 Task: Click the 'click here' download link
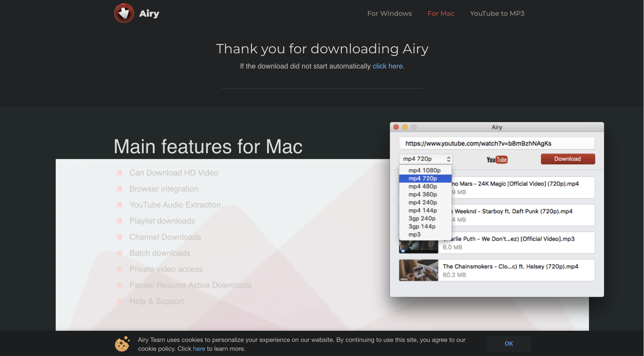pyautogui.click(x=387, y=66)
